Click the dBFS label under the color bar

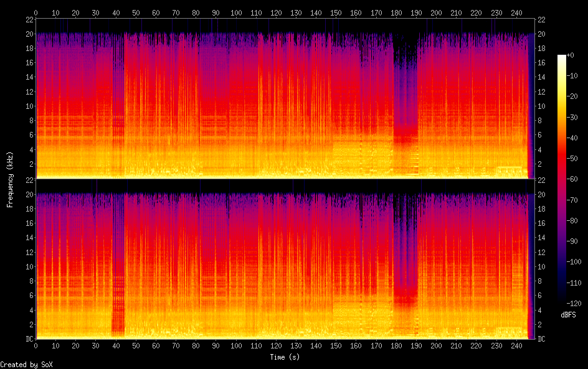568,315
